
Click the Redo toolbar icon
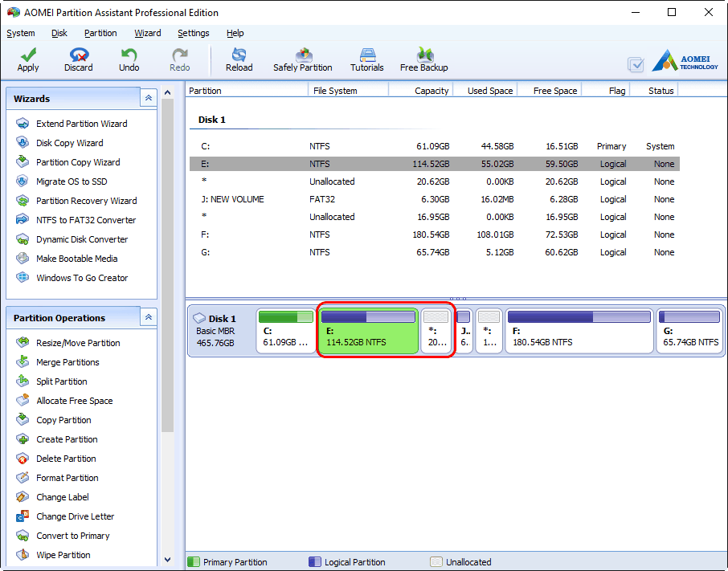pos(179,59)
